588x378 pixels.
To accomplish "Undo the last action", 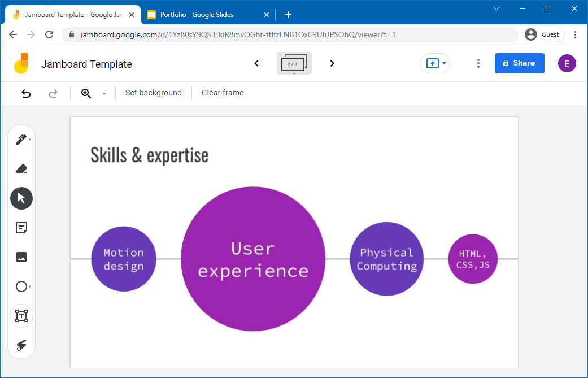I will pyautogui.click(x=26, y=93).
